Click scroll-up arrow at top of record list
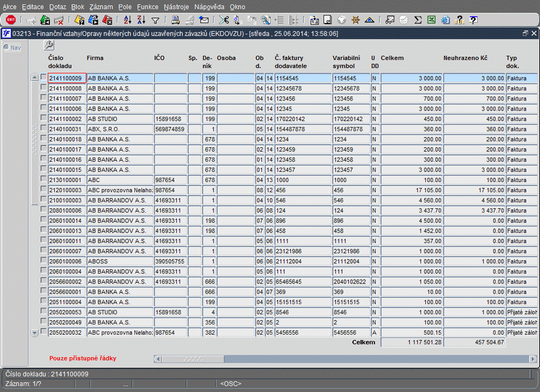 point(34,78)
